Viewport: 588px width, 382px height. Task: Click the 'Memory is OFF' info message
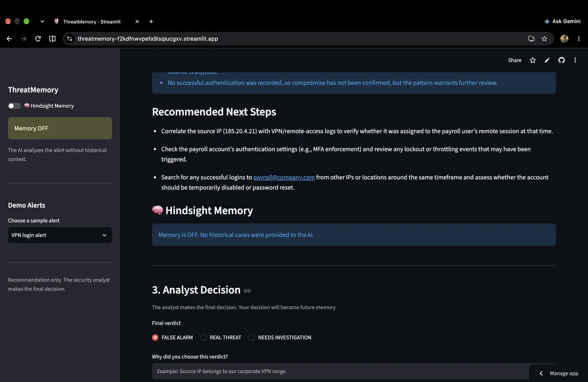pos(354,235)
